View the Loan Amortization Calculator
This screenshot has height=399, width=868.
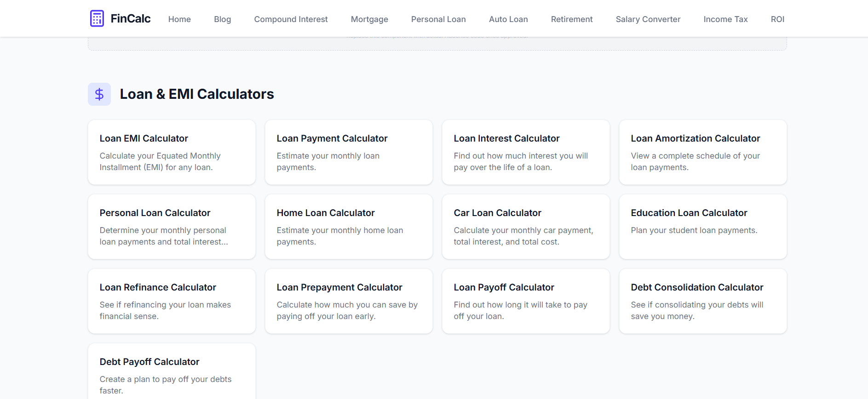[702, 152]
